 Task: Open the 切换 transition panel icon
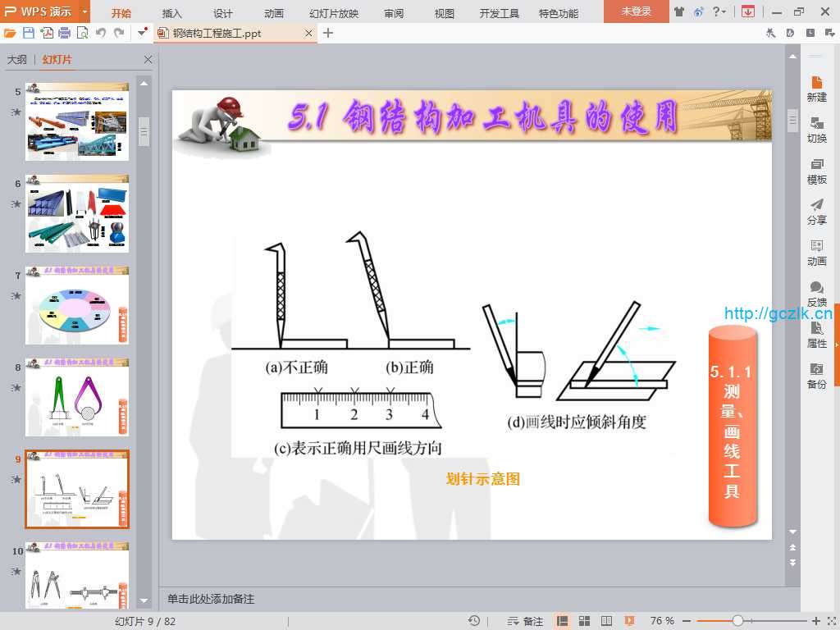(816, 129)
